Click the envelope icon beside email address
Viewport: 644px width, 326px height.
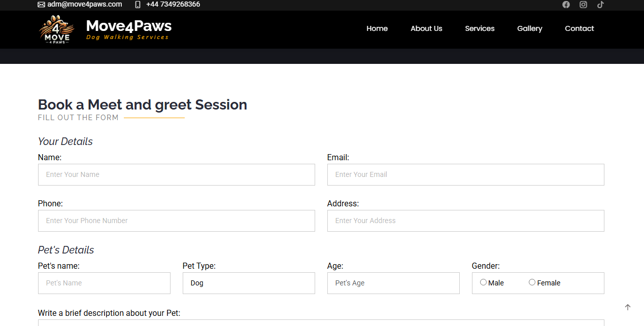tap(41, 5)
